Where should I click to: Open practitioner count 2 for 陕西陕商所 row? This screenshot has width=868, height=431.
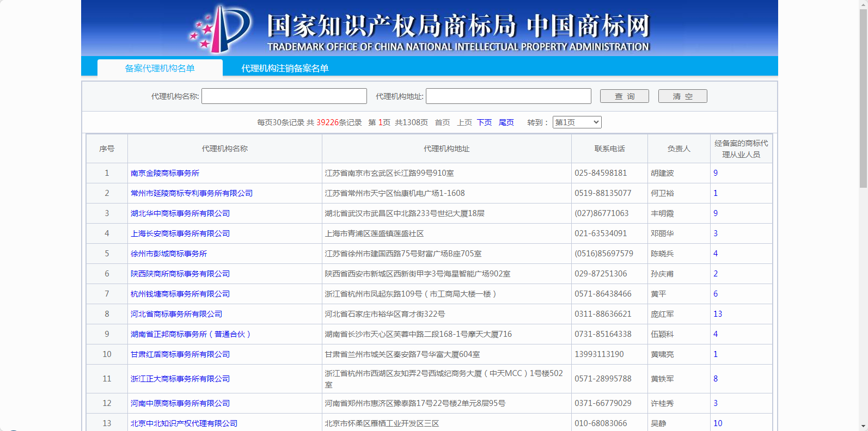716,274
